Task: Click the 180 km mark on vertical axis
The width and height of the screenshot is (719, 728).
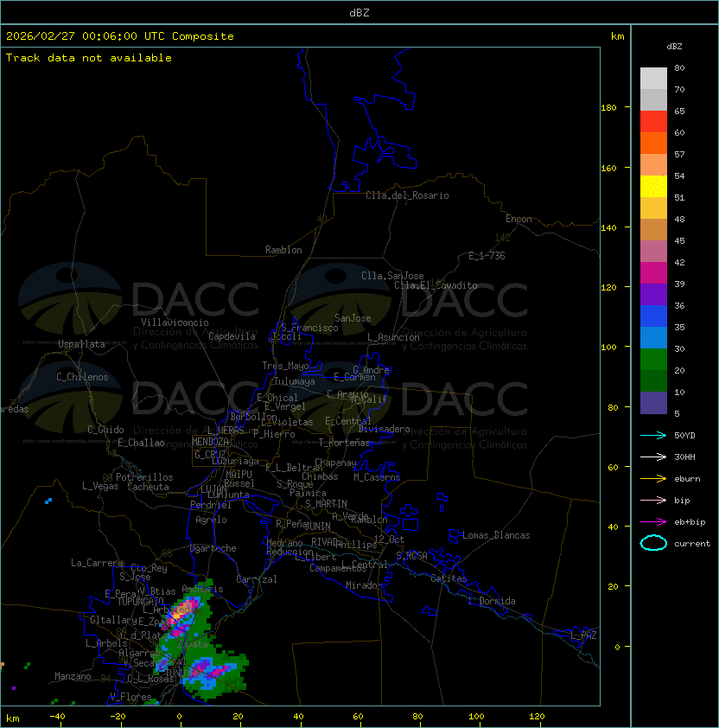Action: [x=608, y=108]
